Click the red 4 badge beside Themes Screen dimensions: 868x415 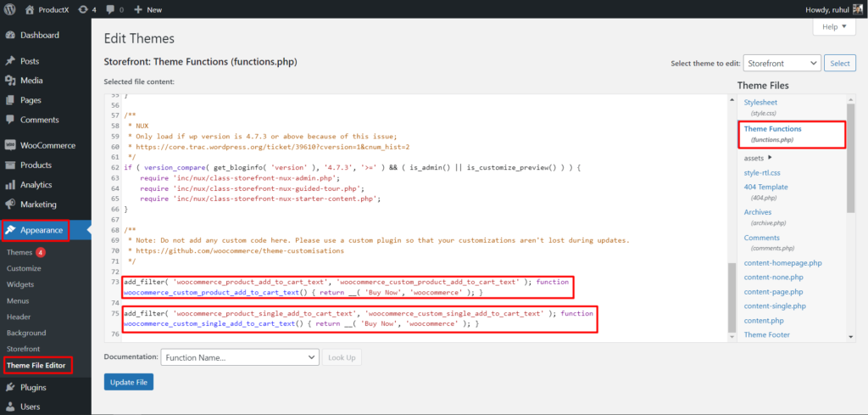click(x=41, y=252)
